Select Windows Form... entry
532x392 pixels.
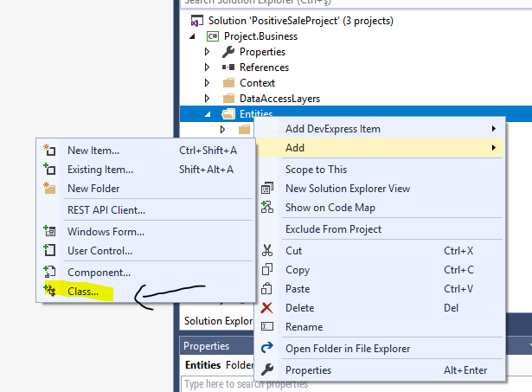pos(145,232)
